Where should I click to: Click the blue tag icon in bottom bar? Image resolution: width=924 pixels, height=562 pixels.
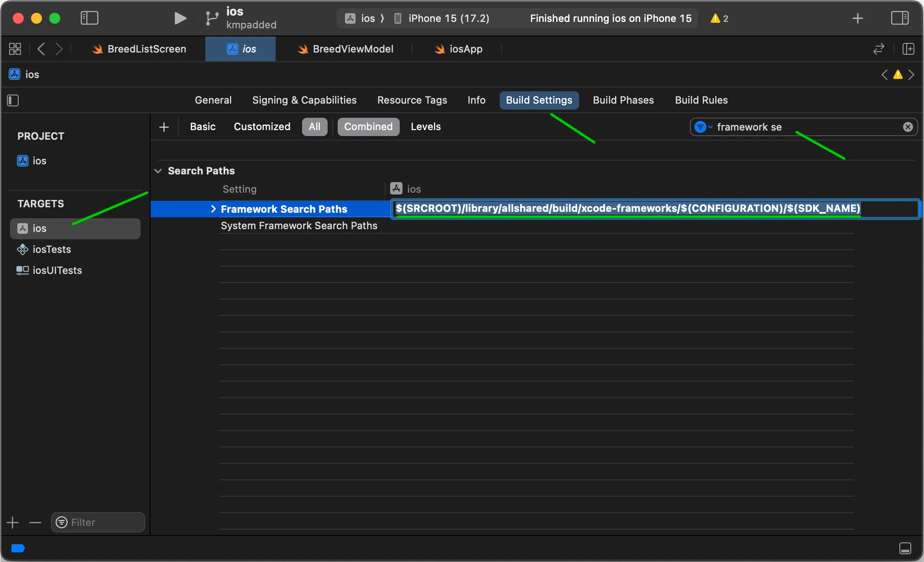pyautogui.click(x=18, y=548)
